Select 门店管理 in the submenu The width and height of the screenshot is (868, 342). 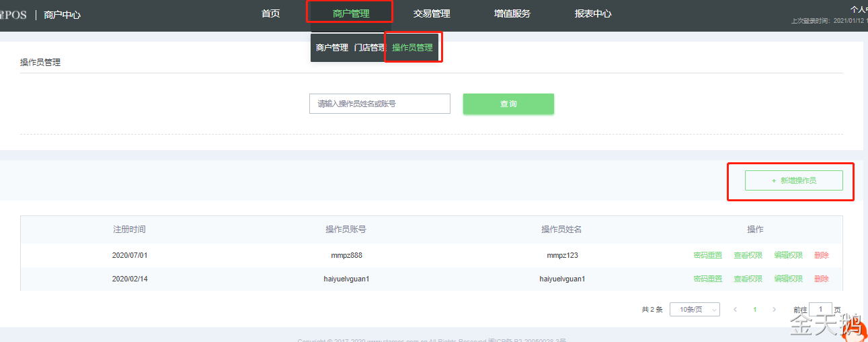tap(370, 48)
